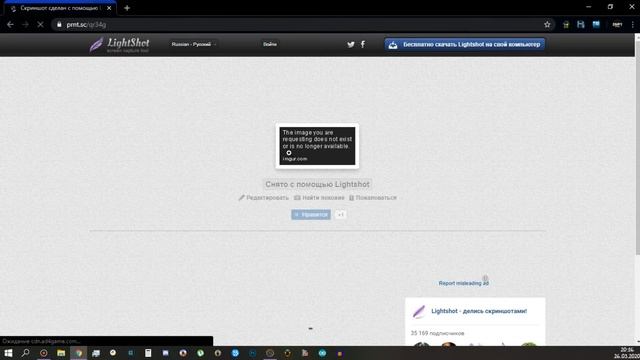This screenshot has height=360, width=640.
Task: Click the 35 169 подписчиков text
Action: [437, 333]
